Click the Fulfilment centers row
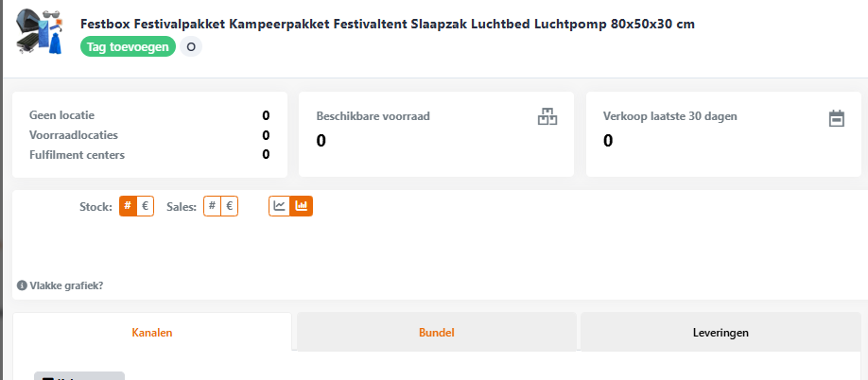Screen dimensions: 868x380 (x=149, y=154)
